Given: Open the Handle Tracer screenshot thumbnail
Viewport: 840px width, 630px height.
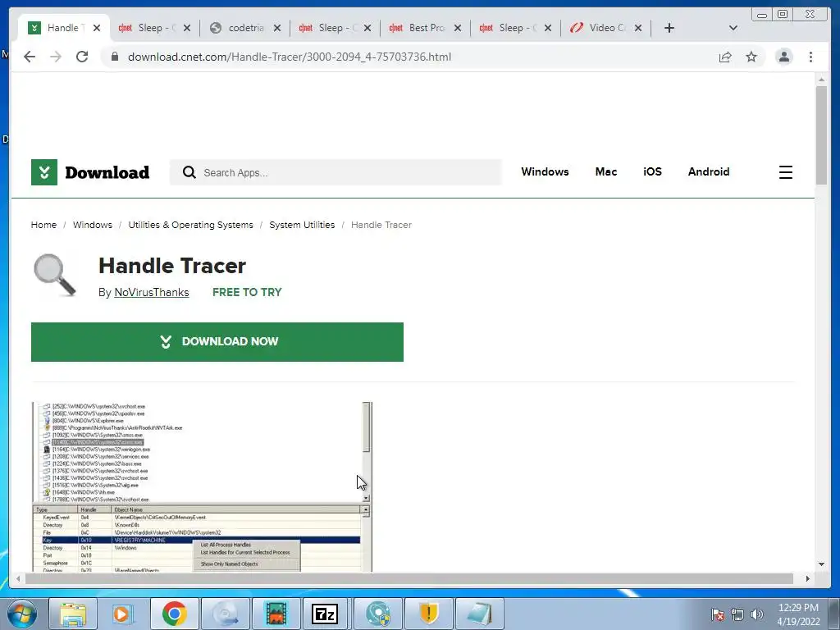Looking at the screenshot, I should 202,487.
